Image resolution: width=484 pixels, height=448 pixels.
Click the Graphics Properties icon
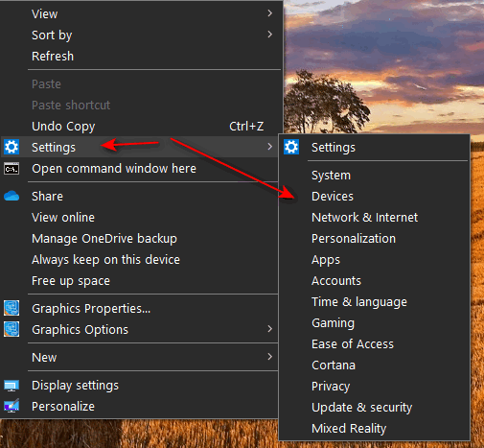[12, 308]
